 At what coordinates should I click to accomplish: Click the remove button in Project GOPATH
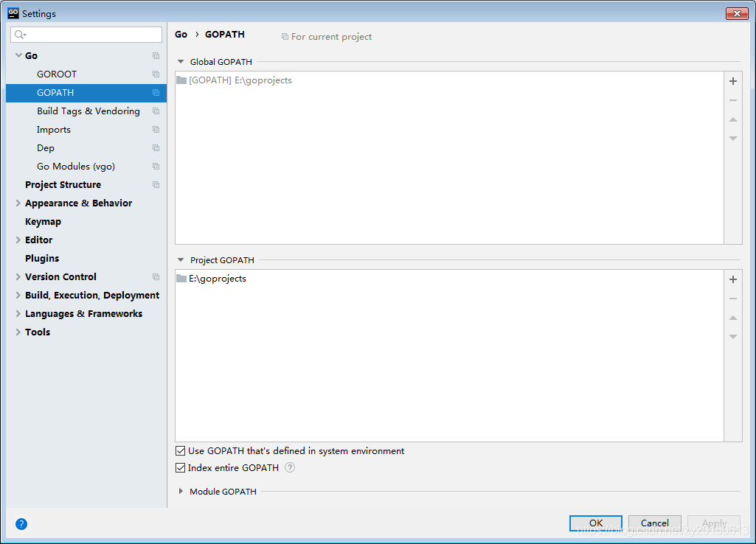point(733,299)
